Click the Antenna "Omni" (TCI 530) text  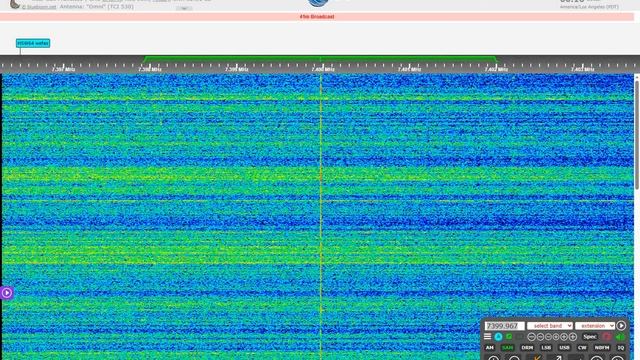point(97,7)
